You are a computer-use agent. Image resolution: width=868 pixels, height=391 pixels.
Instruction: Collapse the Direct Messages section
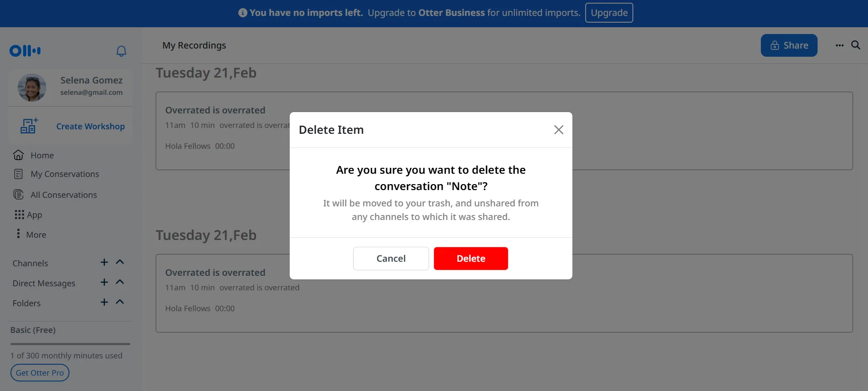coord(120,283)
